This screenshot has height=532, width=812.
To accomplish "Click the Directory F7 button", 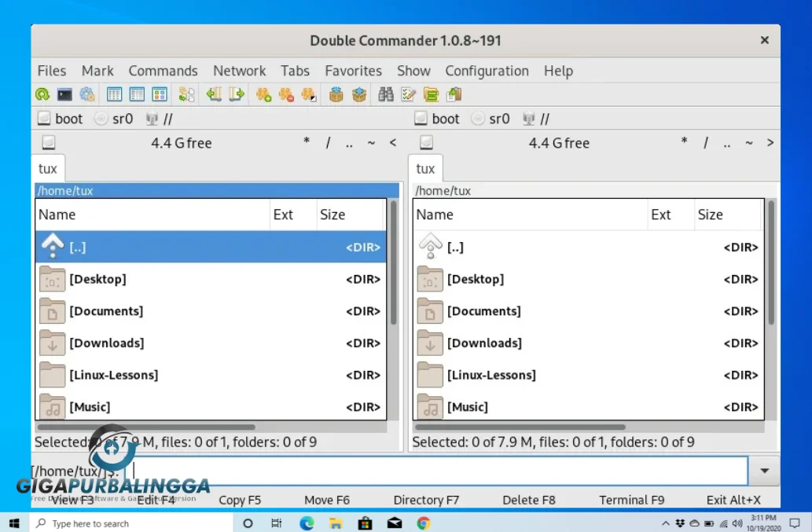I will 426,500.
